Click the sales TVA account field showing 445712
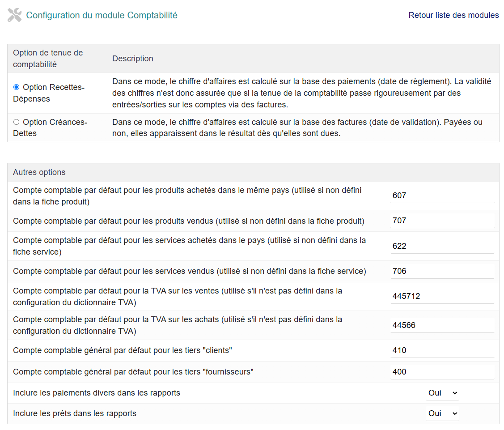The height and width of the screenshot is (430, 504). 442,296
